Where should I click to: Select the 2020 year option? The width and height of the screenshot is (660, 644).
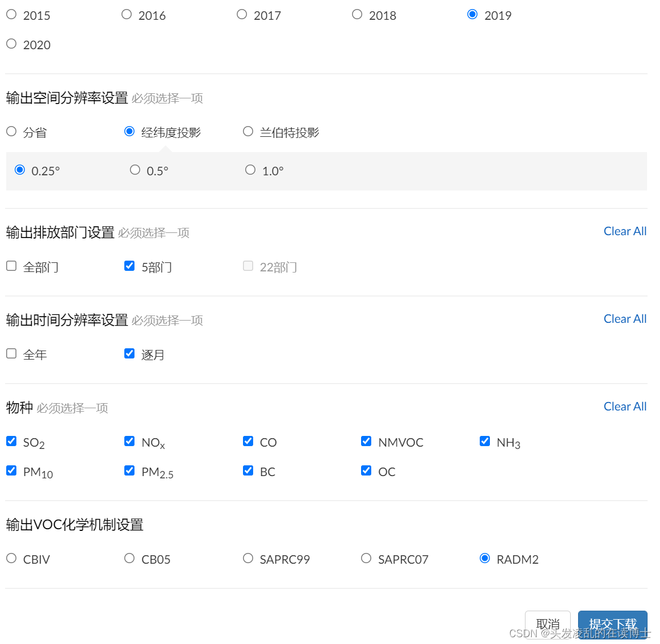(11, 44)
